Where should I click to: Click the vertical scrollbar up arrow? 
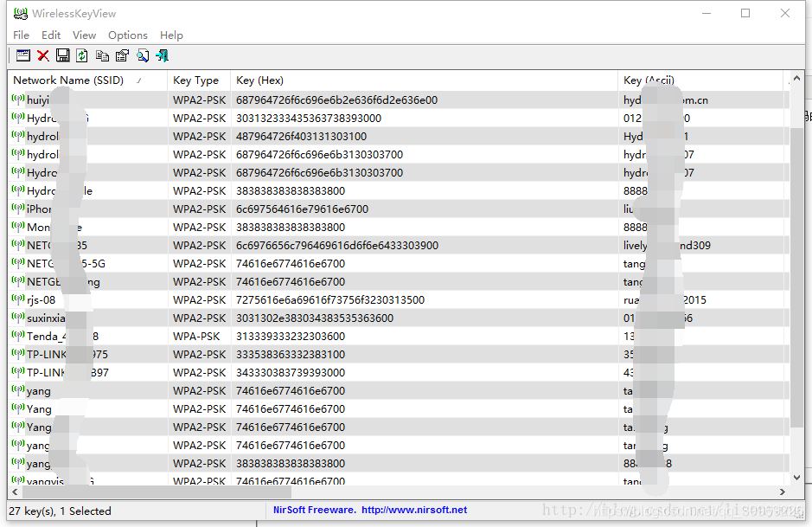coord(796,78)
